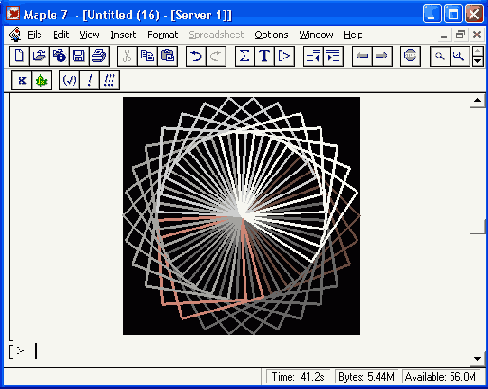Execute entire worksheet with triple exclamation icon
Viewport: 488px width, 389px height.
[109, 80]
